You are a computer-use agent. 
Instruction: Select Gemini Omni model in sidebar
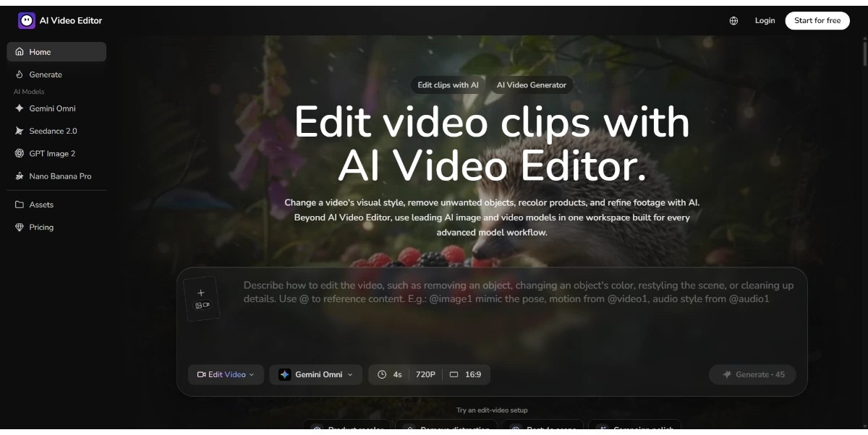pyautogui.click(x=56, y=108)
